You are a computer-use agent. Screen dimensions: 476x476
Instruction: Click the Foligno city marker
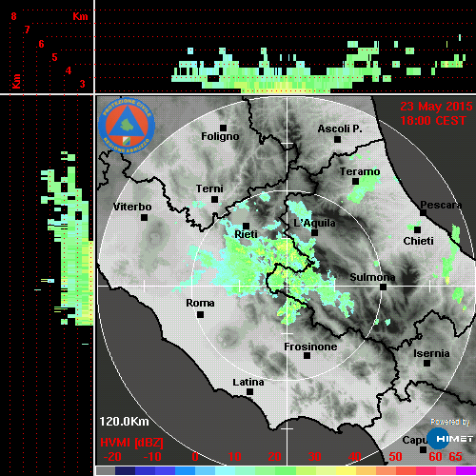tap(223, 128)
